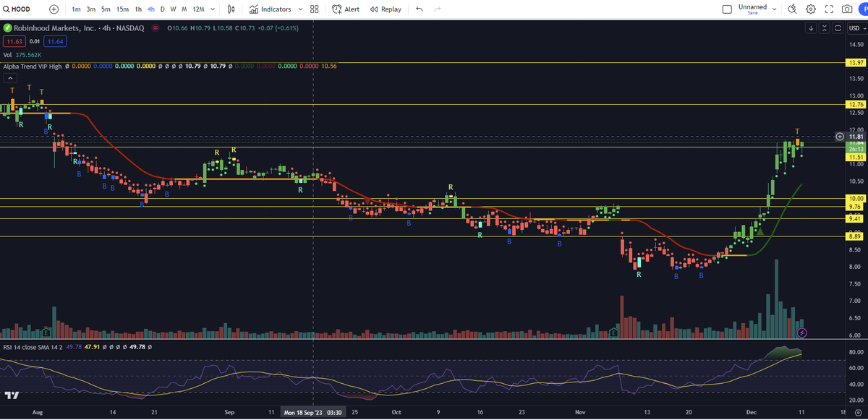Select the 12M timeframe
Screen dimensions: 868x420
coord(198,9)
